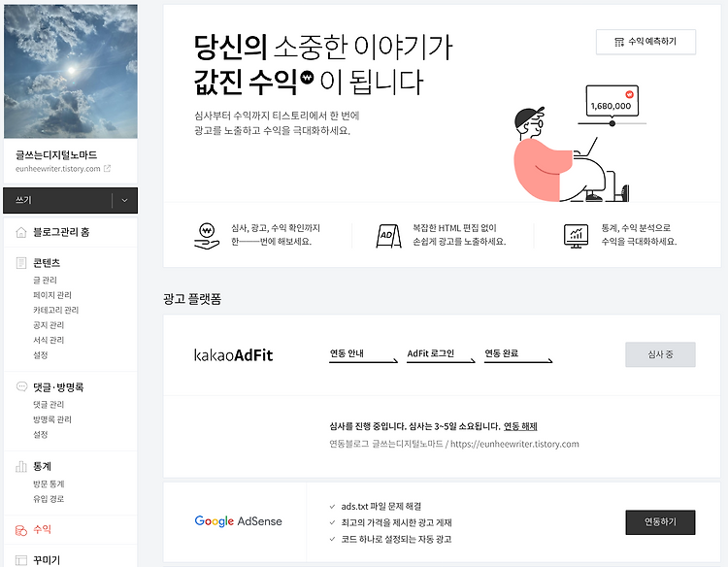Open the eunheewriter.tistory.com blog link
Viewport: 728px width, 567px height.
tap(57, 169)
